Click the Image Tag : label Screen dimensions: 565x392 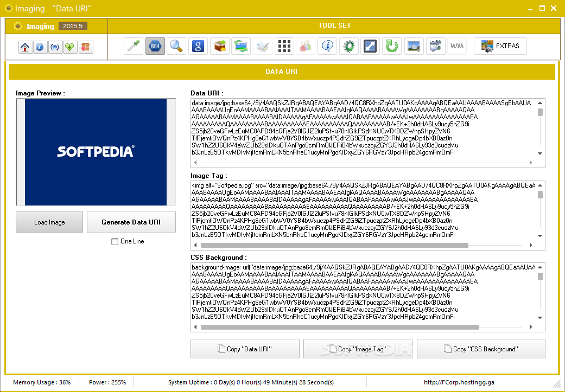[209, 176]
